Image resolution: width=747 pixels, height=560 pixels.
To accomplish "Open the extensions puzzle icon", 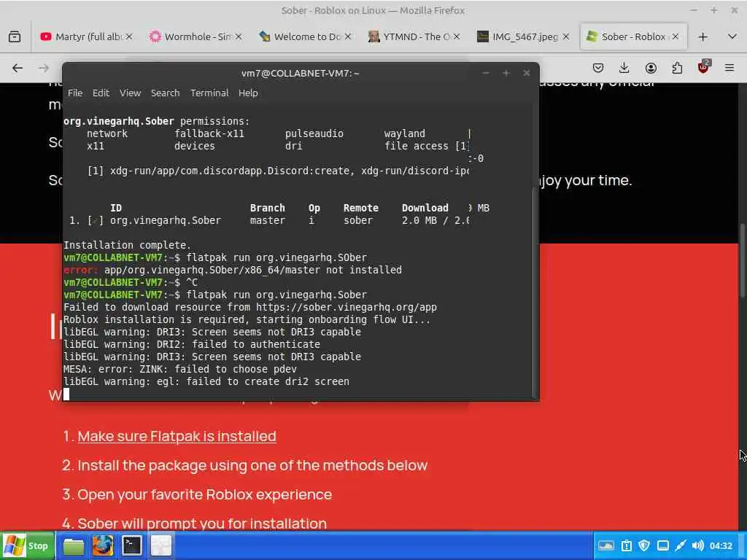I will click(x=677, y=68).
